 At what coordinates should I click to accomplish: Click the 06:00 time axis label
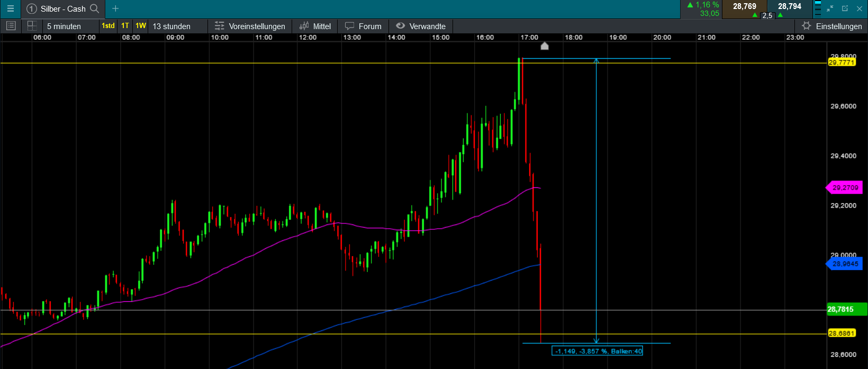click(42, 38)
